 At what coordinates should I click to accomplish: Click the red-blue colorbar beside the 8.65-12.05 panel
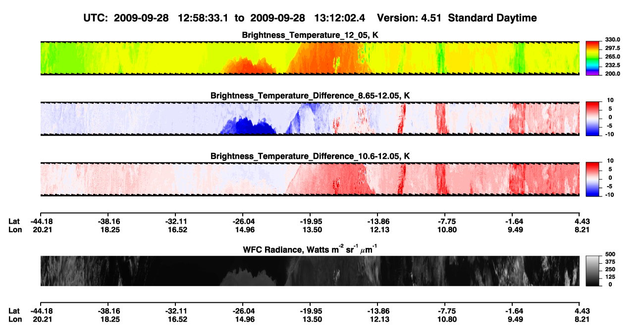click(593, 119)
